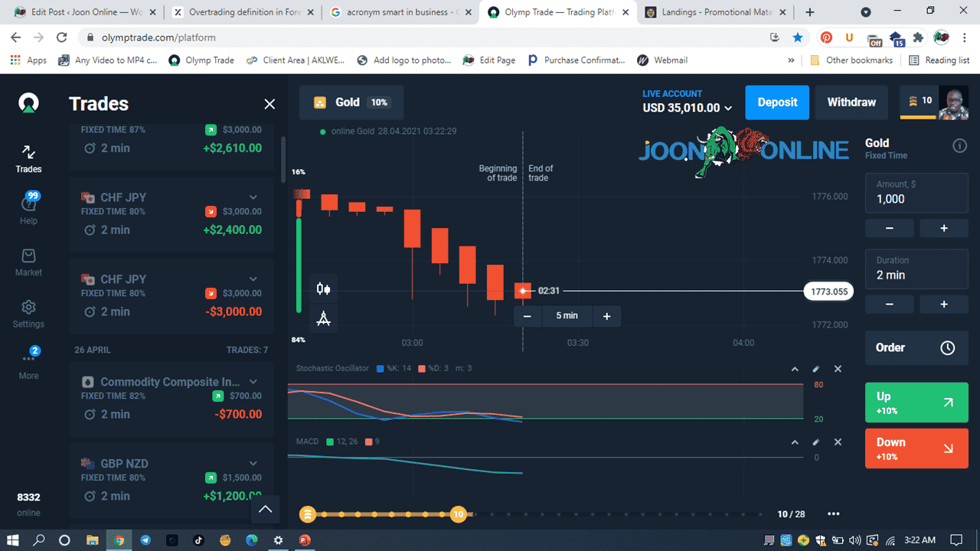
Task: Bookmark this page with star icon
Action: pos(798,37)
